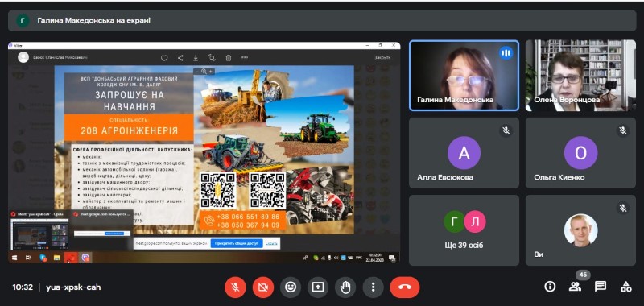Open the chat panel

click(601, 287)
